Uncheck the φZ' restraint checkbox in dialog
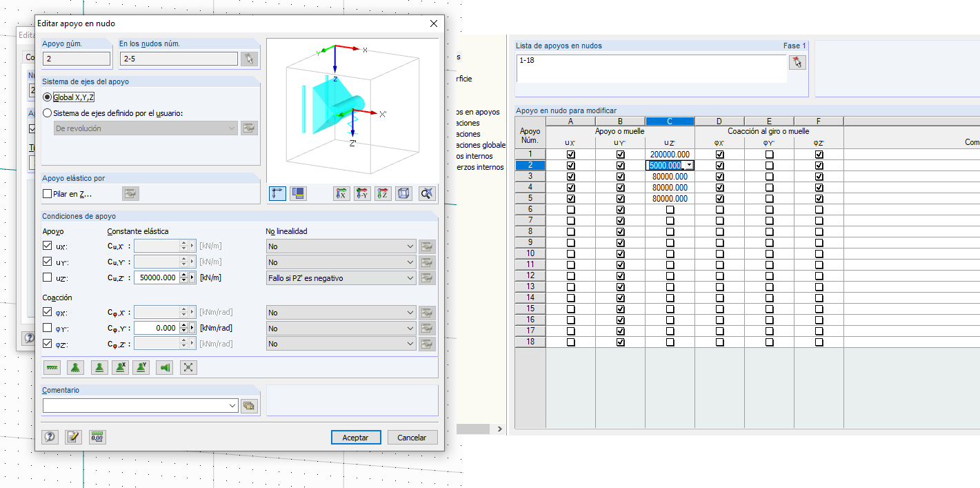The image size is (980, 488). click(x=48, y=344)
